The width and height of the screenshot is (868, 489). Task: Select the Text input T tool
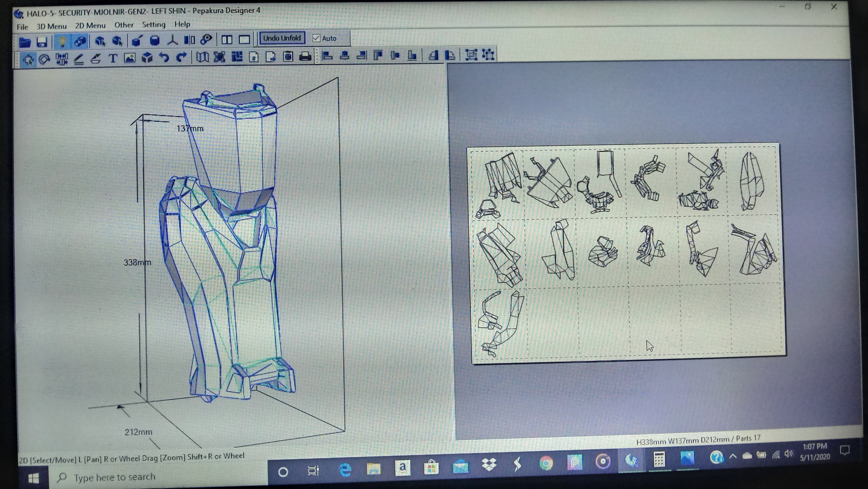click(113, 58)
